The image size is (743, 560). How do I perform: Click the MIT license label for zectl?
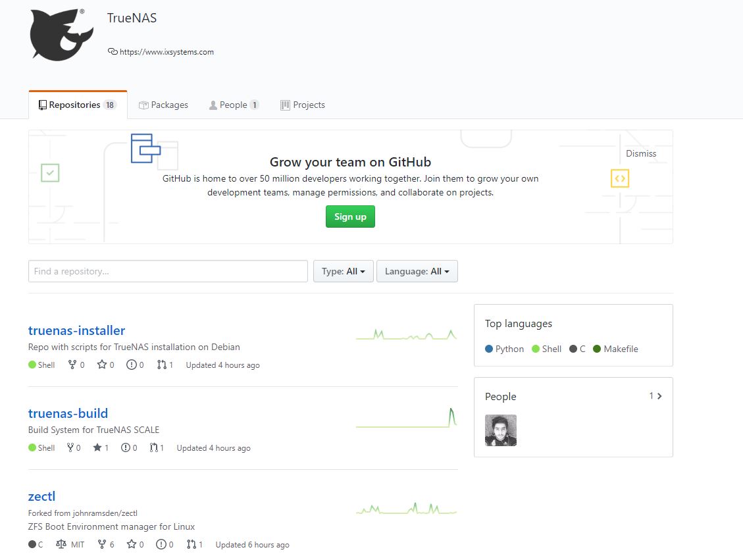pos(78,544)
